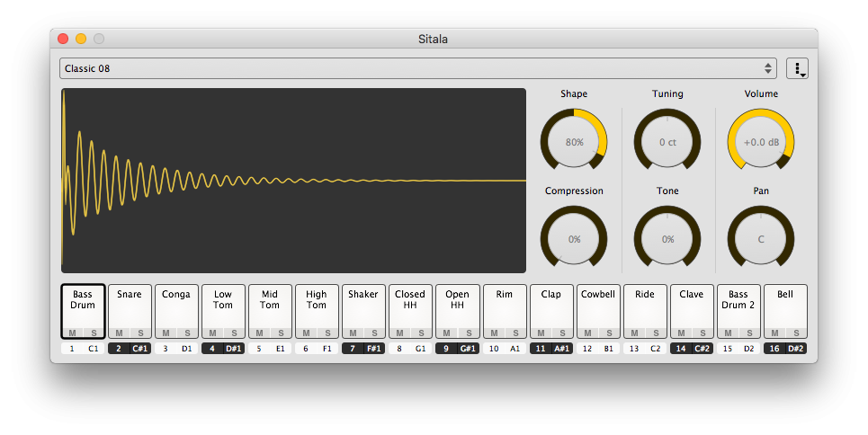The image size is (868, 435).
Task: Click the 7 F#1 MIDI note label
Action: [x=363, y=349]
